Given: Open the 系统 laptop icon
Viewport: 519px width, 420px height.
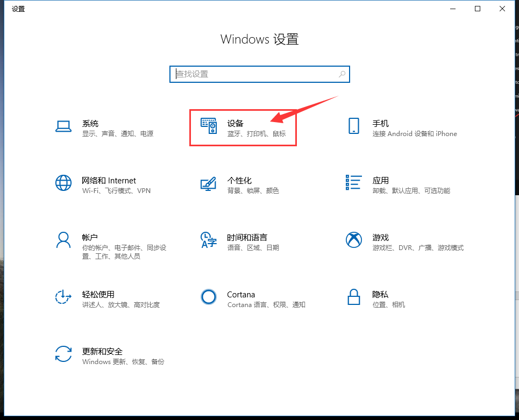Looking at the screenshot, I should [x=63, y=126].
